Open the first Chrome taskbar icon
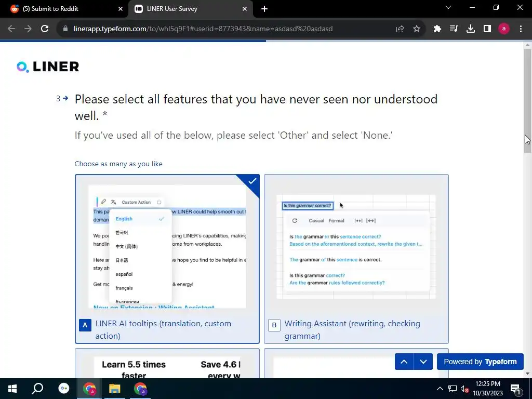This screenshot has height=399, width=532. click(x=89, y=389)
